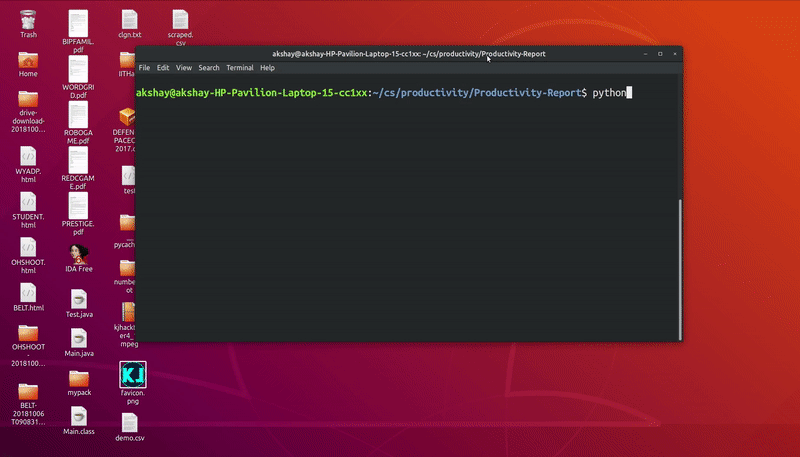Launch the IDA Free icon
The image size is (800, 457).
pyautogui.click(x=79, y=254)
